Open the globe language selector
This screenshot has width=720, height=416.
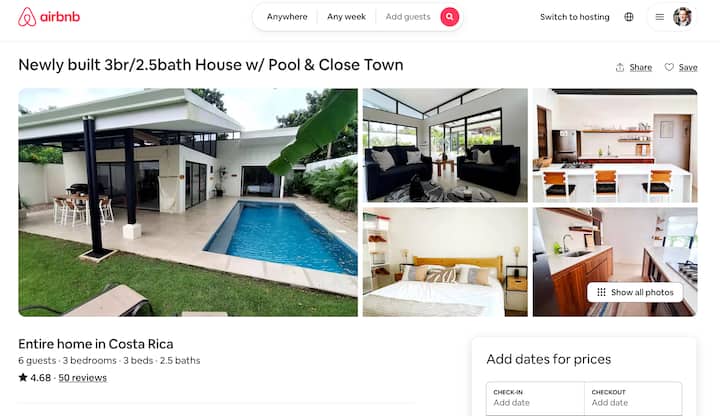[629, 17]
